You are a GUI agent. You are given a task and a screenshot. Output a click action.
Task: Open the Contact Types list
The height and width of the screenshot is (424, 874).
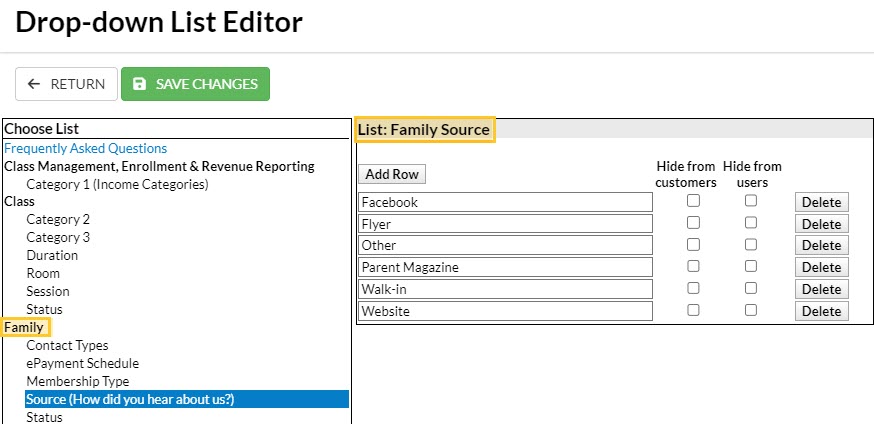(67, 345)
